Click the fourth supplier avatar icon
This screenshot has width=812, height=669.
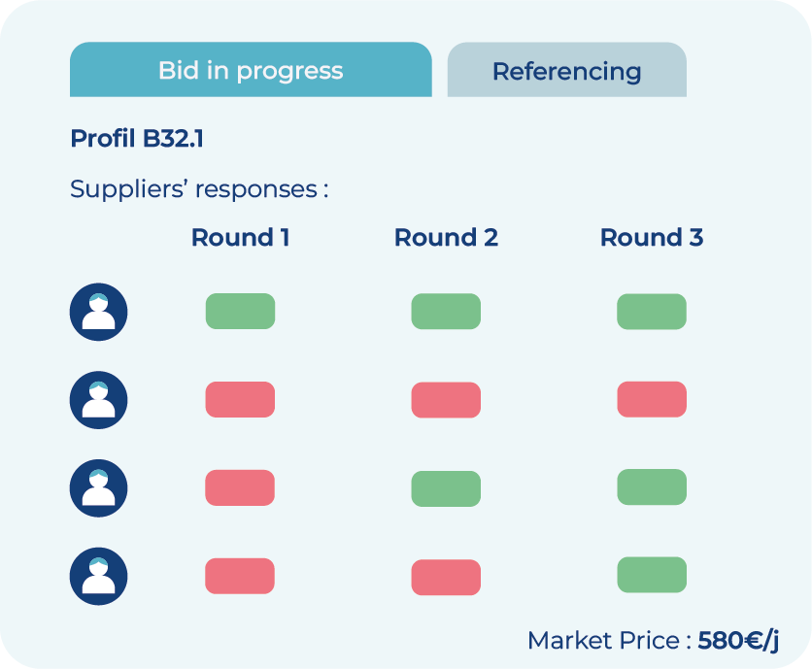point(98,577)
